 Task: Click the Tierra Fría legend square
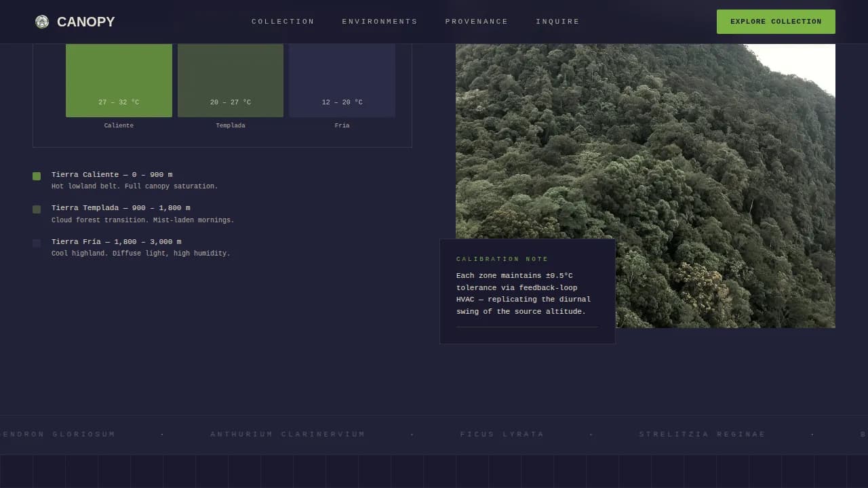[37, 243]
